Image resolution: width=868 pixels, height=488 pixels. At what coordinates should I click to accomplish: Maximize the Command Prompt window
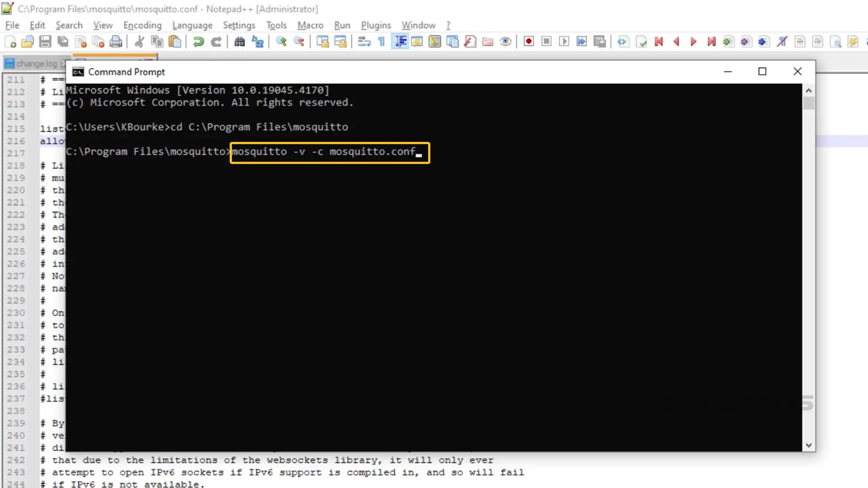pyautogui.click(x=762, y=71)
